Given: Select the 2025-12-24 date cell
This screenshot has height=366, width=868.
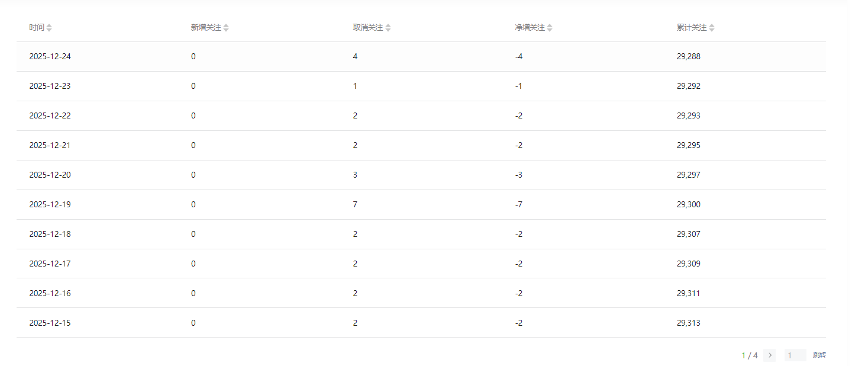Looking at the screenshot, I should pos(50,57).
